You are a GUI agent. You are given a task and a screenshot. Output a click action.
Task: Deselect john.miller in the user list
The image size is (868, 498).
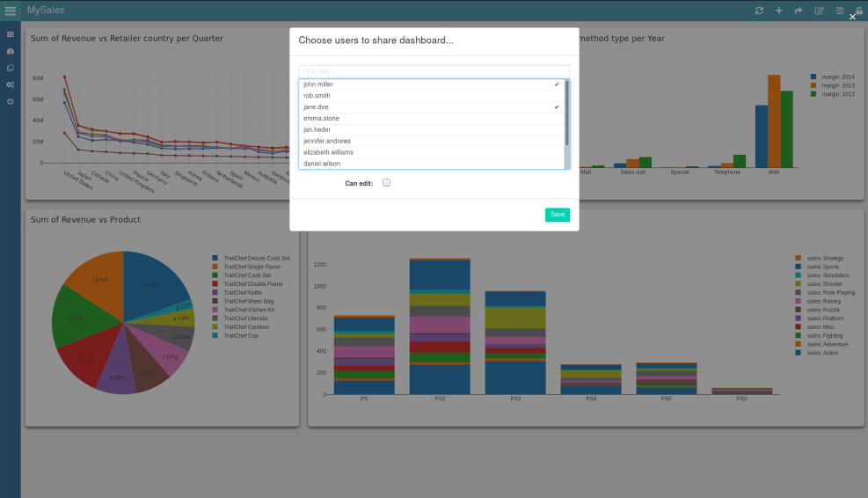[x=431, y=84]
